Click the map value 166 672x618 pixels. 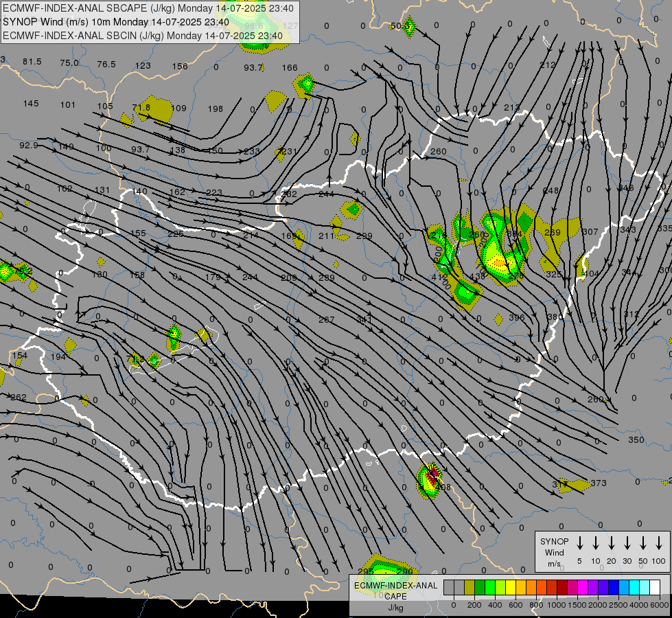pyautogui.click(x=290, y=68)
